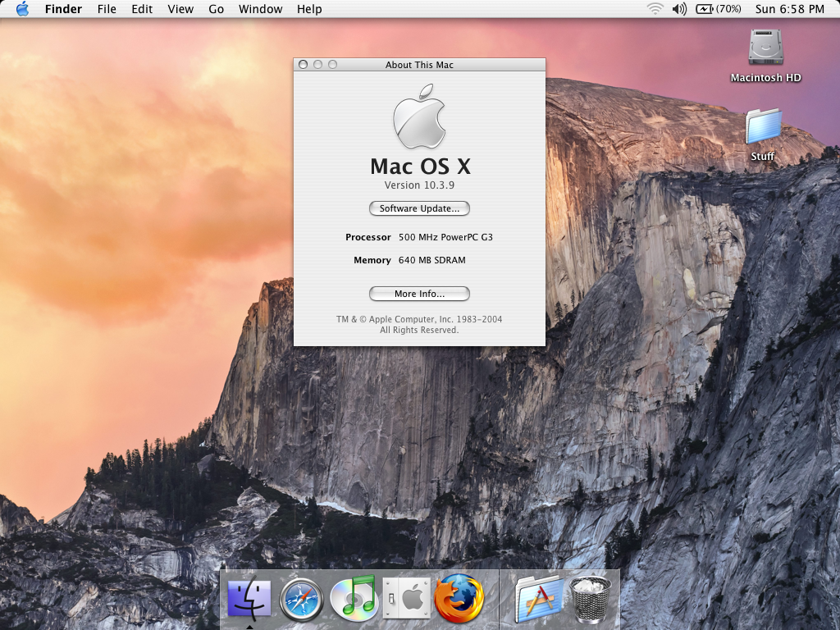The height and width of the screenshot is (630, 840).
Task: Launch Safari from the Dock
Action: click(x=302, y=600)
